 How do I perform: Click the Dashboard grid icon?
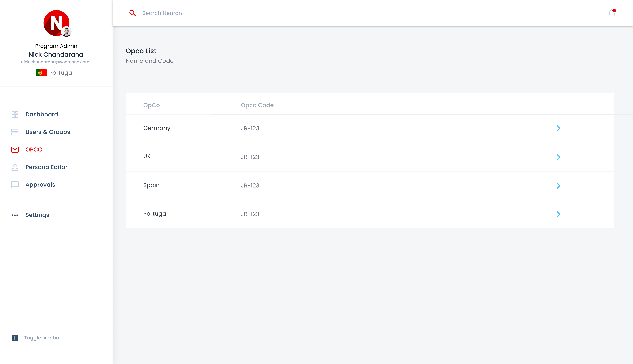coord(15,114)
